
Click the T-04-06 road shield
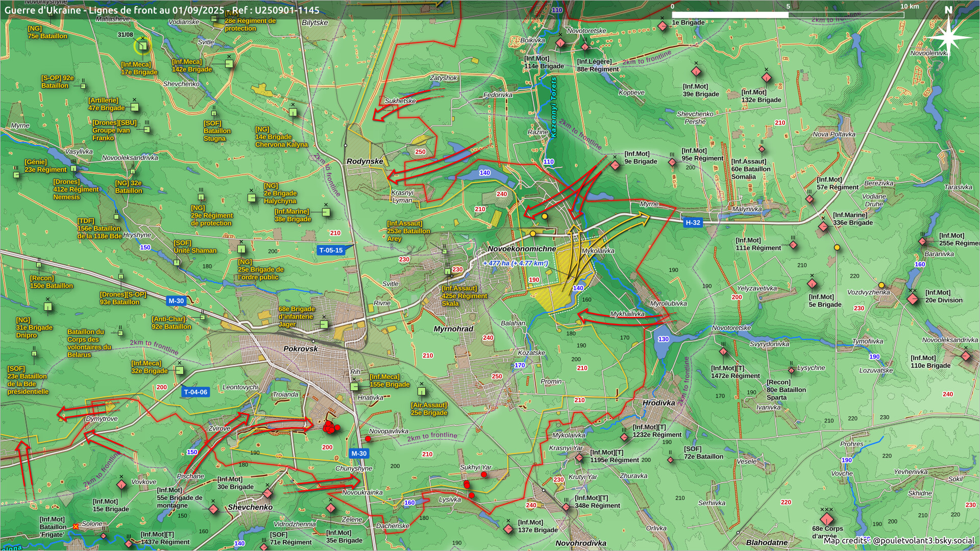tap(195, 392)
